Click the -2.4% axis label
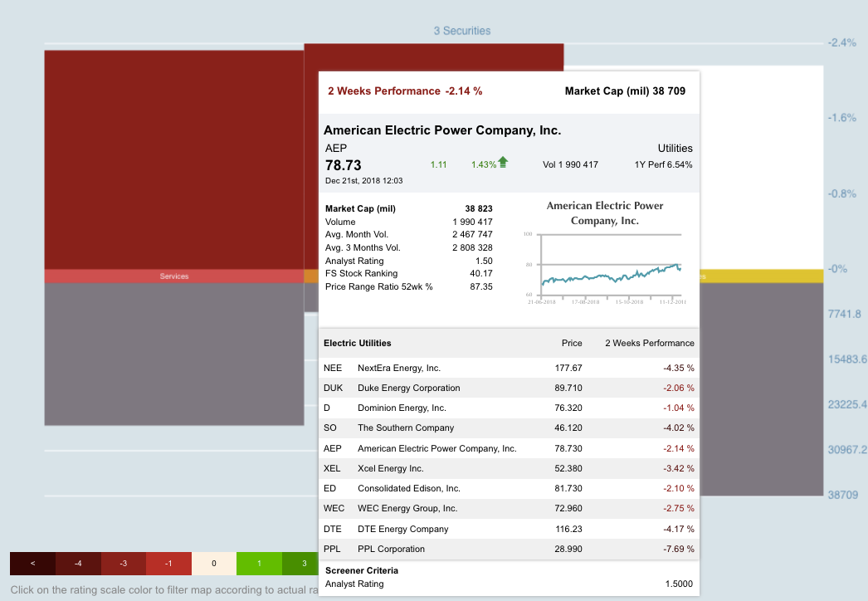868x601 pixels. [x=842, y=42]
